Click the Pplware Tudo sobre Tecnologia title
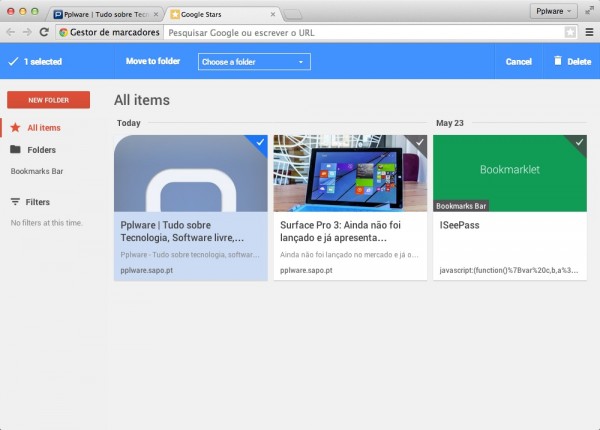The image size is (600, 430). [x=182, y=231]
